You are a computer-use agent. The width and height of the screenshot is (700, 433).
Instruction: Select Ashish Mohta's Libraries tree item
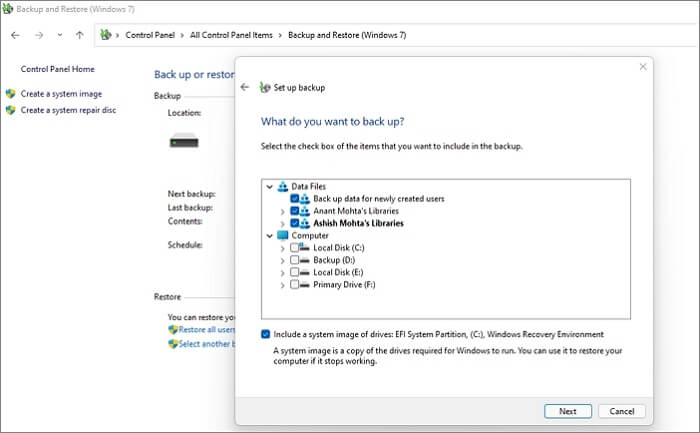[x=358, y=223]
